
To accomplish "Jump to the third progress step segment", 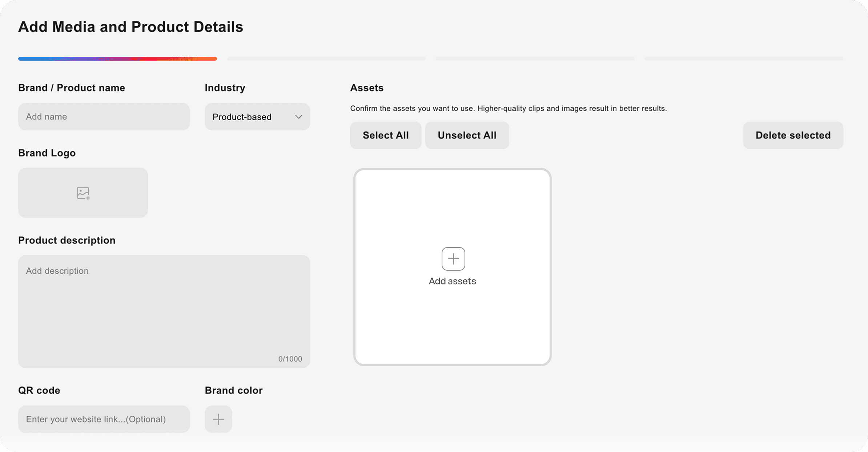I will coord(535,58).
